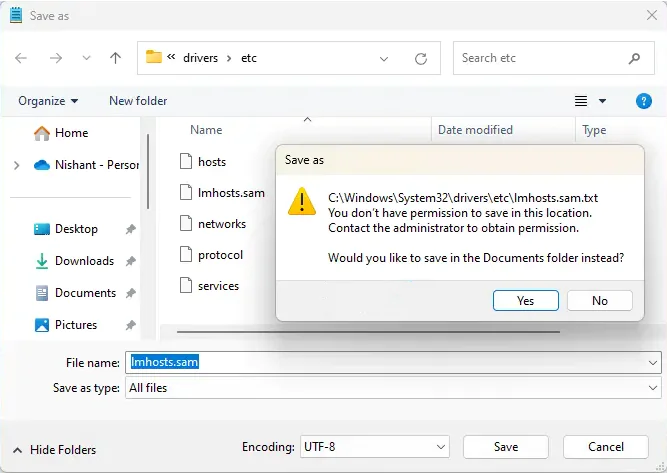The width and height of the screenshot is (667, 473).
Task: Open the Help question mark icon
Action: coord(644,101)
